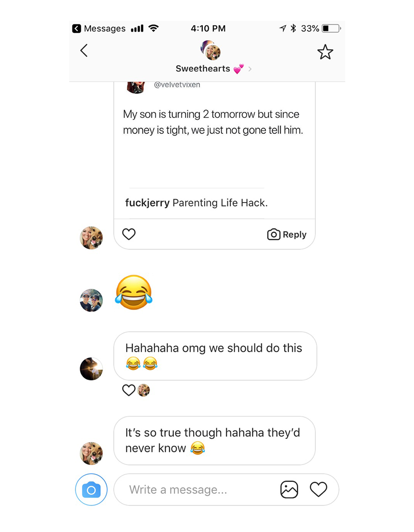Open the photo gallery icon in message bar
Viewport: 414px width, 532px height.
pyautogui.click(x=289, y=490)
